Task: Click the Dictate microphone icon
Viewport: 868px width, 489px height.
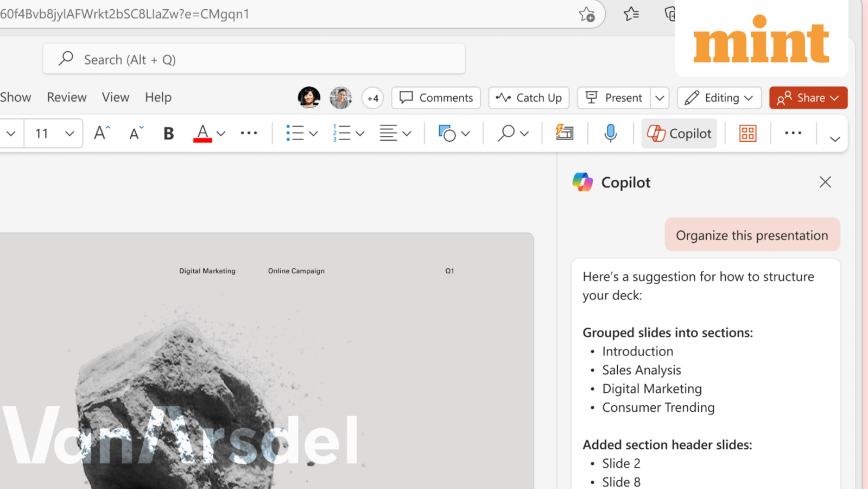Action: pos(610,134)
